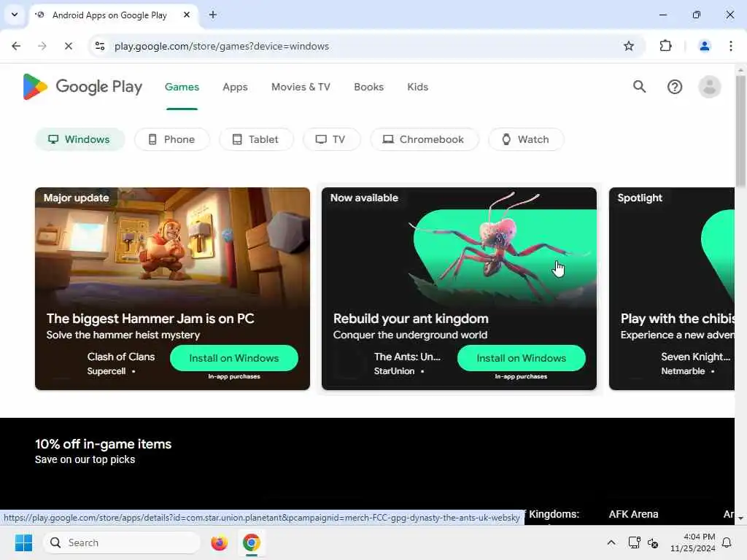Screen dimensions: 747x560
Task: Click the 'Save on our top picks' text
Action: (85, 459)
